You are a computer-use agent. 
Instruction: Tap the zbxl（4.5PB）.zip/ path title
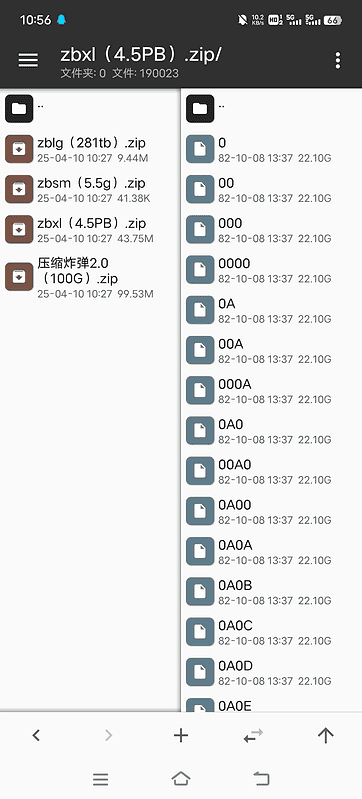[x=141, y=54]
